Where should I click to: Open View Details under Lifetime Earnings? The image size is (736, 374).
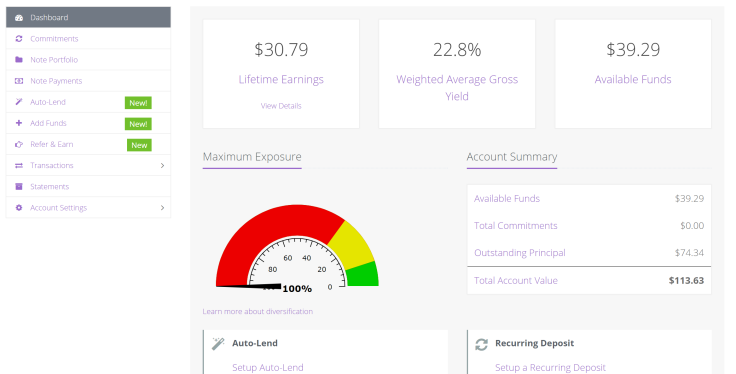281,106
